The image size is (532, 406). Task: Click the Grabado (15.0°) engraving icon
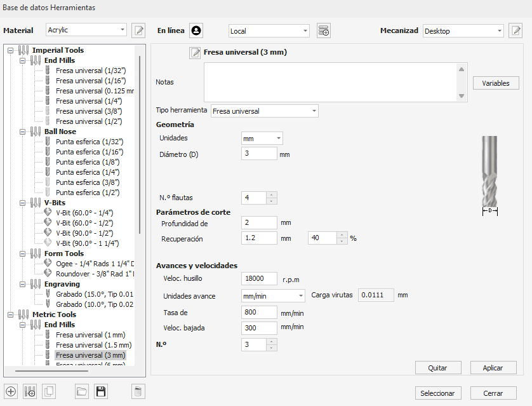coord(48,294)
